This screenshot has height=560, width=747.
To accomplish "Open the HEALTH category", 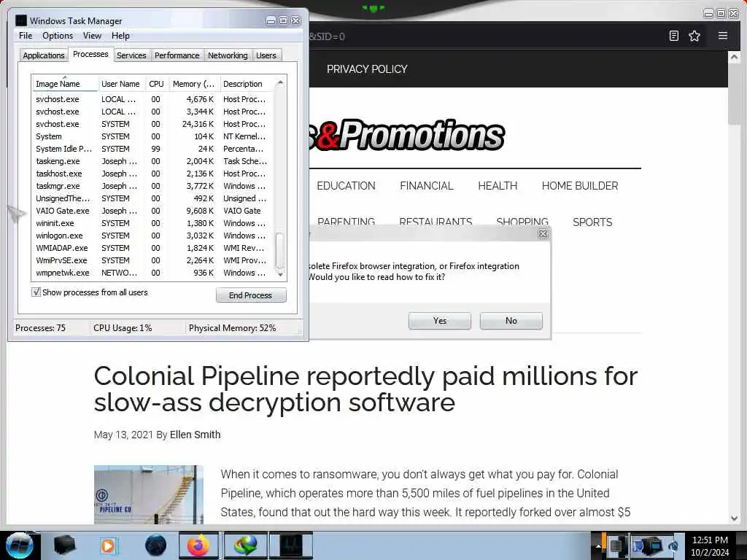I will (x=498, y=186).
